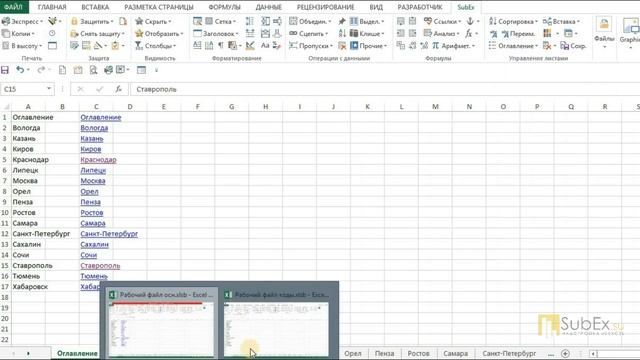Switch to Рабочий файл кодм.xlsb thumbnail
Image resolution: width=640 pixels, height=360 pixels.
[x=277, y=322]
